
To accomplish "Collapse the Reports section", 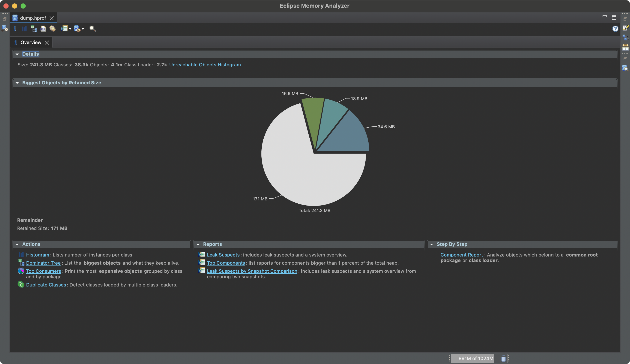I will click(x=198, y=244).
